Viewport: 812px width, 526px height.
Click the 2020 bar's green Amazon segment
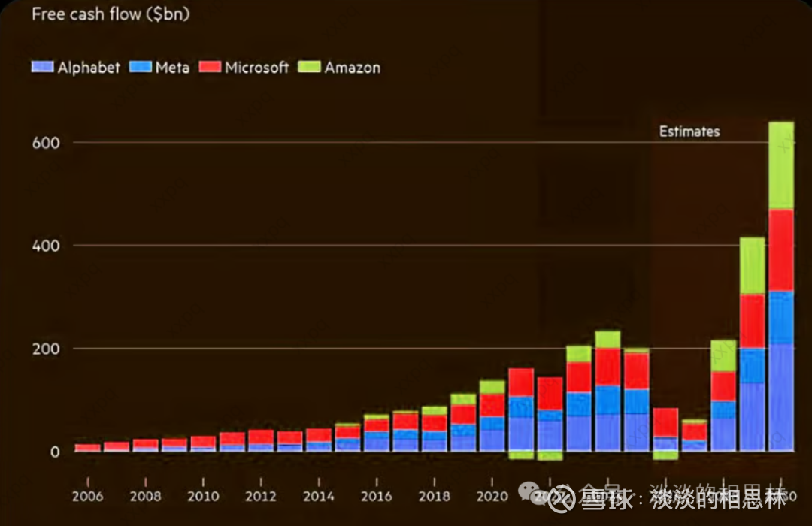492,387
